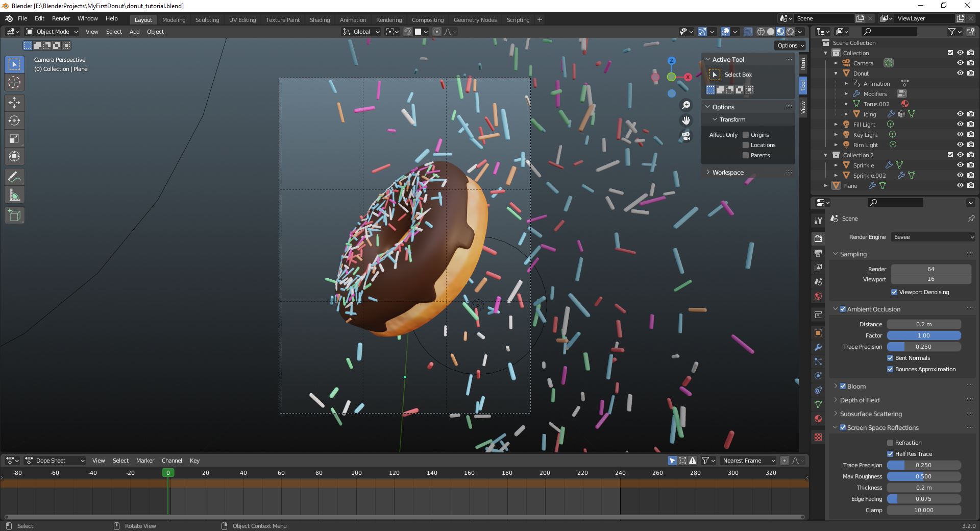This screenshot has width=980, height=531.
Task: Open the Modifier properties tab
Action: [818, 347]
